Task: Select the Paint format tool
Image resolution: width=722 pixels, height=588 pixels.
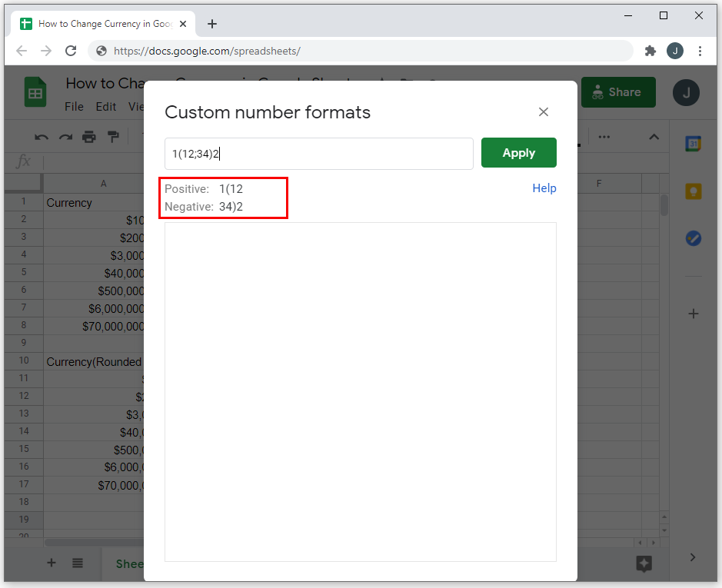Action: (113, 135)
